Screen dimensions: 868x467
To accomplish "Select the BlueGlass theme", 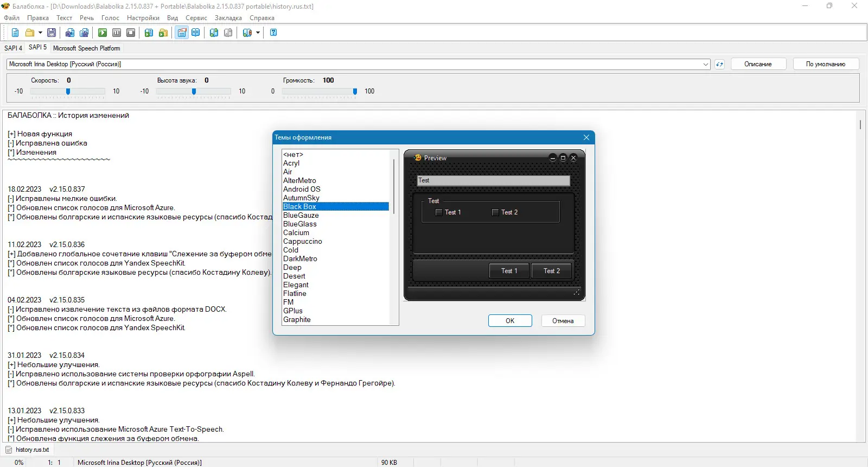I will click(336, 224).
